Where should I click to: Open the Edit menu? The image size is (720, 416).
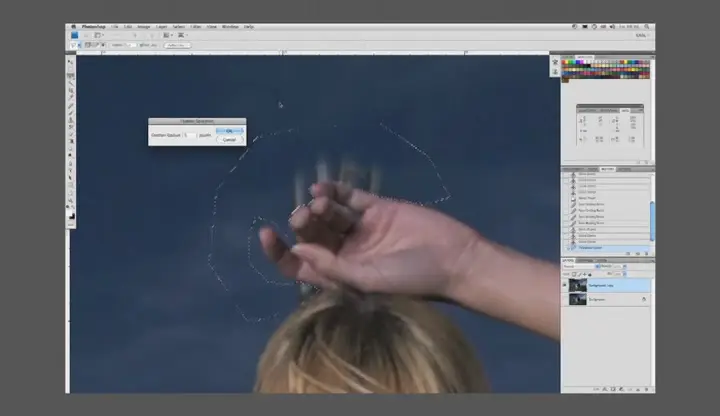(128, 27)
